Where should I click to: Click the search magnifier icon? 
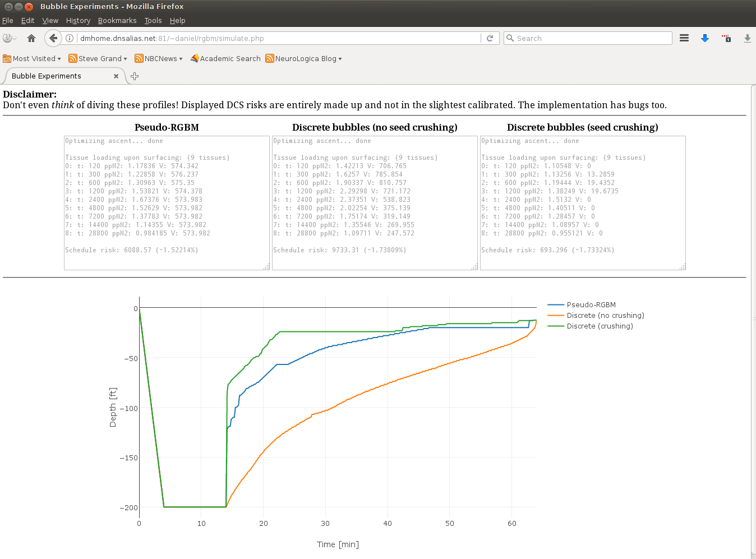point(510,38)
